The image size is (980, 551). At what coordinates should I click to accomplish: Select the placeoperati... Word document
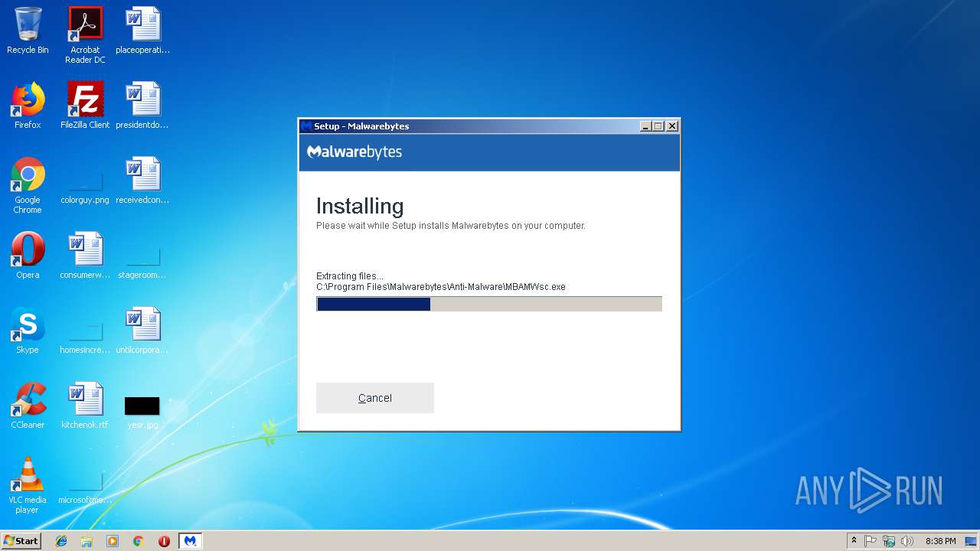[x=142, y=31]
